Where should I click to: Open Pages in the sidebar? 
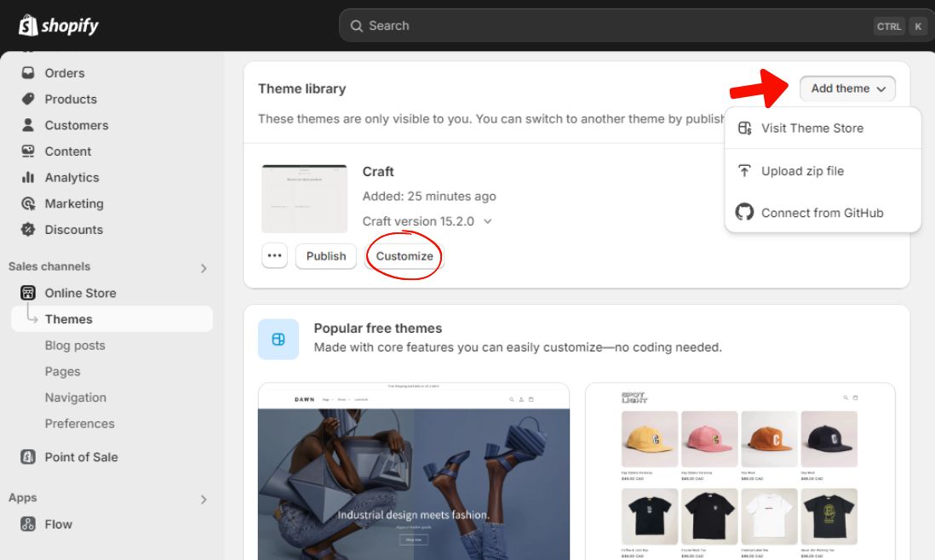click(63, 372)
